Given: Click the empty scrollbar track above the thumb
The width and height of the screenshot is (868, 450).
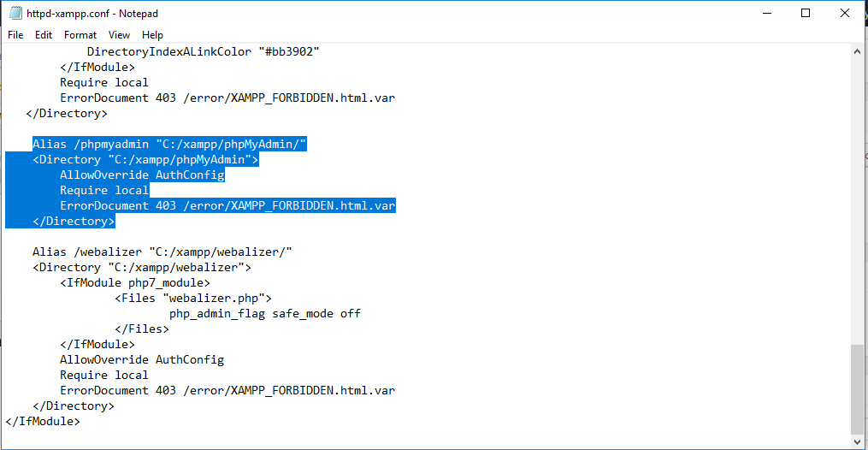Looking at the screenshot, I should [x=858, y=197].
